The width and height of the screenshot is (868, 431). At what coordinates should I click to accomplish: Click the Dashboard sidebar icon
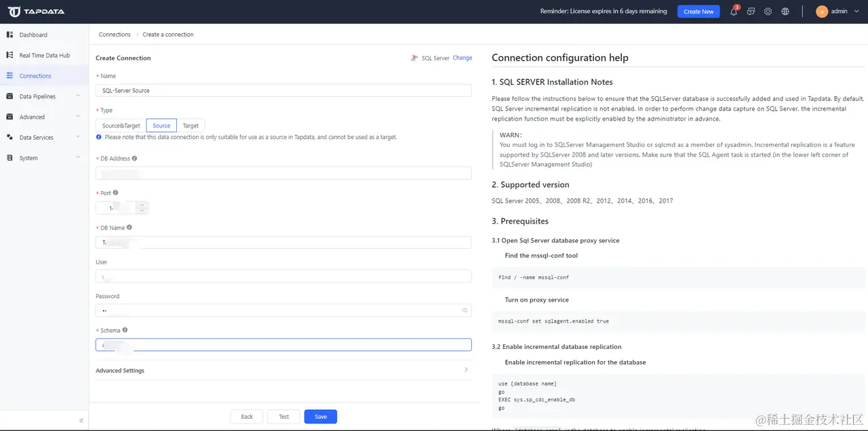9,35
